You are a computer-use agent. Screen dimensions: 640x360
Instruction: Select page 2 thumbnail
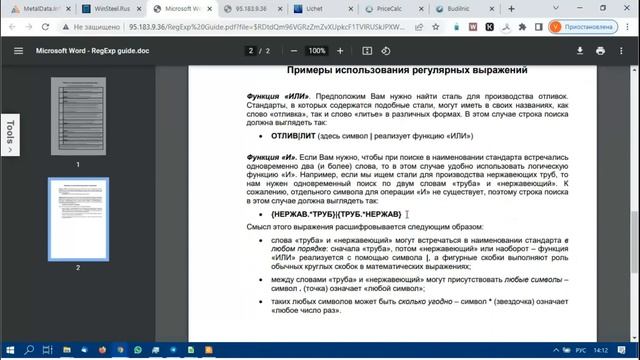tap(78, 219)
